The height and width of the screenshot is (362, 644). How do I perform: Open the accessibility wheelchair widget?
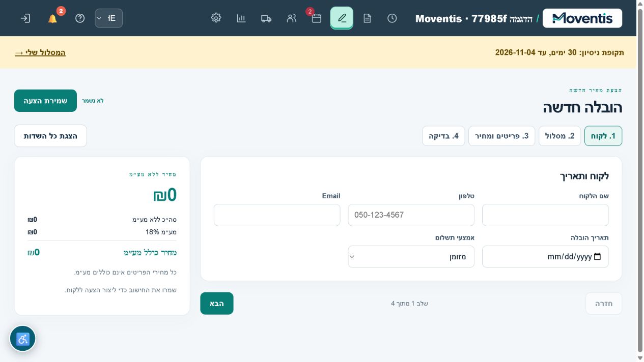tap(23, 339)
